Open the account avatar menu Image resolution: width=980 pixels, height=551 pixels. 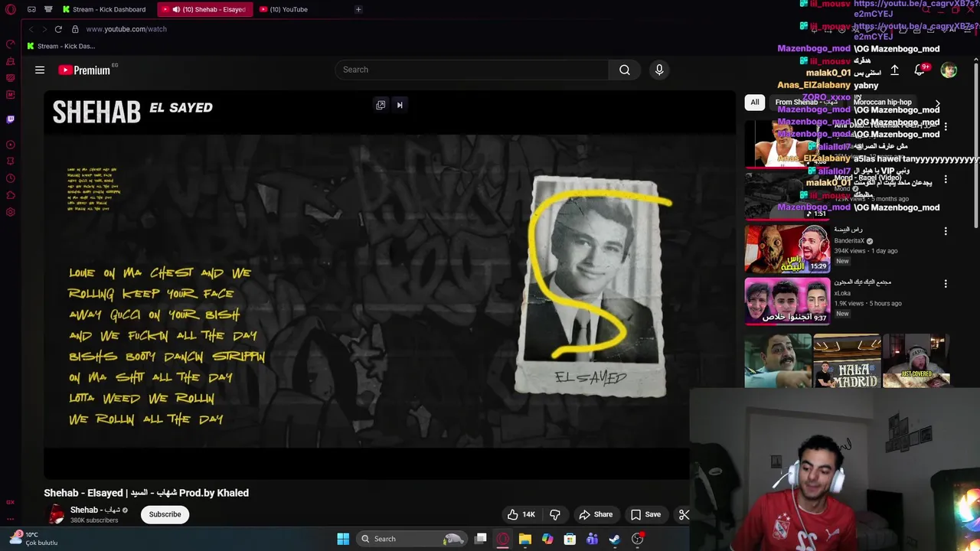949,70
